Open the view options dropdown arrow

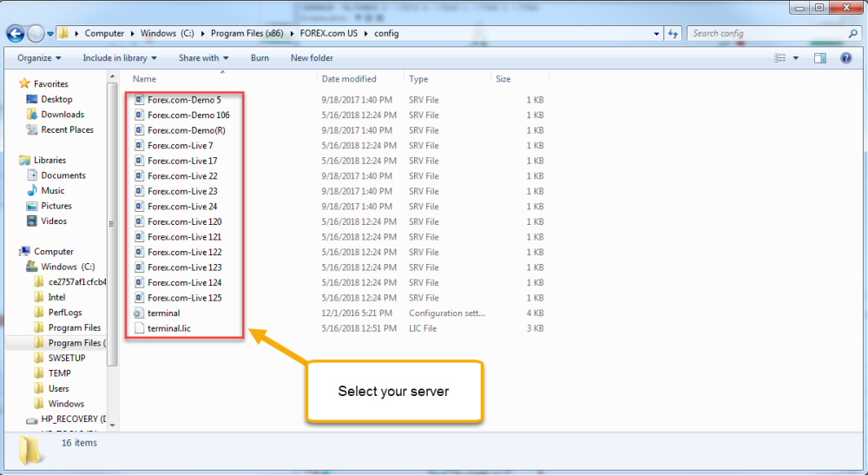pos(796,58)
